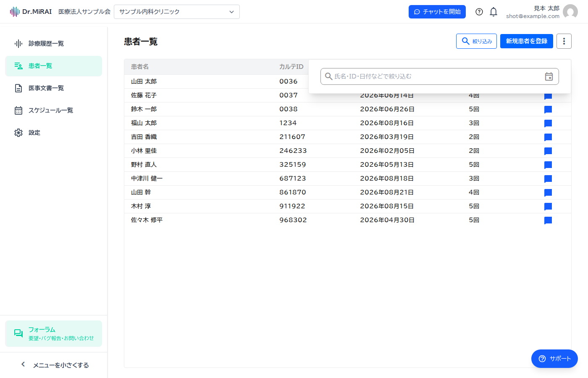Click カルテID 211607
This screenshot has height=378, width=588.
point(292,137)
